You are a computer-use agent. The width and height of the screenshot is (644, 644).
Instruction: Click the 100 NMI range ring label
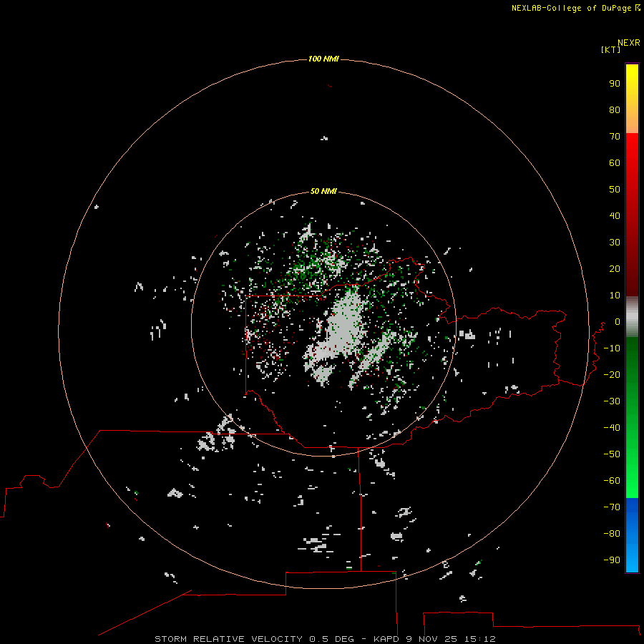pyautogui.click(x=323, y=59)
